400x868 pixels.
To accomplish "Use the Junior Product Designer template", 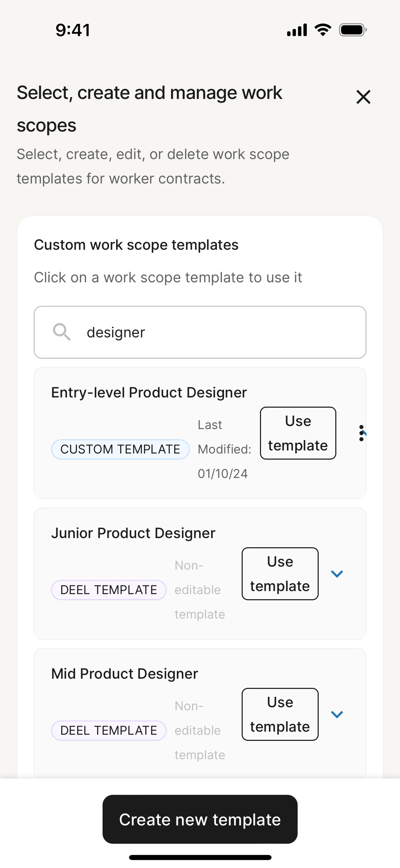I will tap(280, 574).
